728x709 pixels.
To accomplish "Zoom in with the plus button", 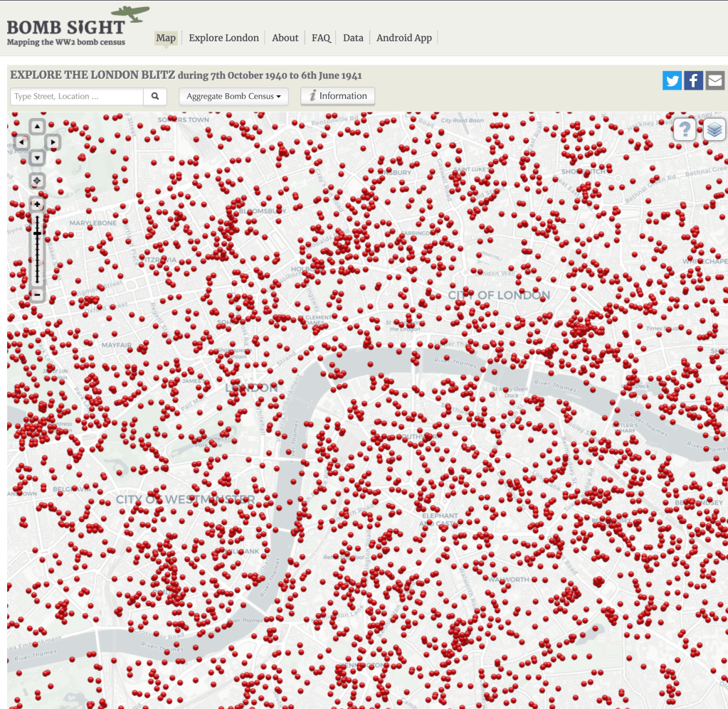I will 37,205.
